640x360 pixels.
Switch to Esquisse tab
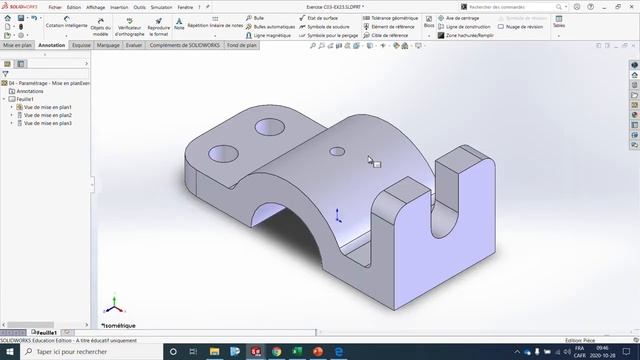point(81,45)
